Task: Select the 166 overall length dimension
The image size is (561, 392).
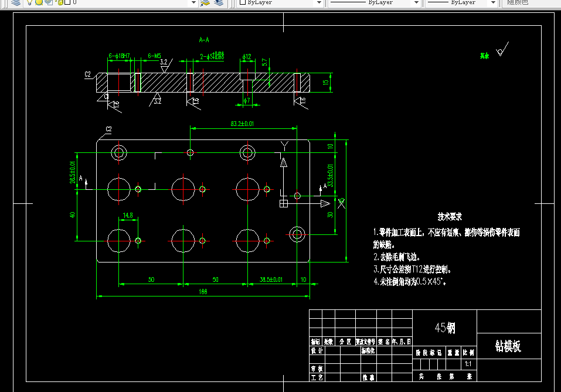Action: [x=203, y=291]
